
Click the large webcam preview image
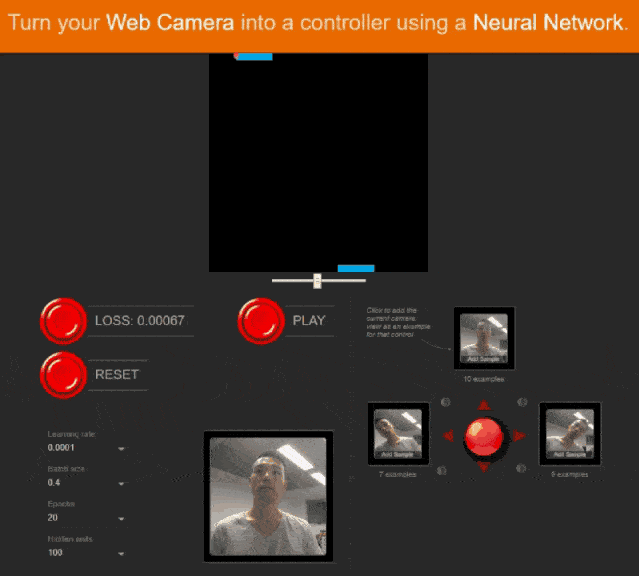tap(268, 497)
